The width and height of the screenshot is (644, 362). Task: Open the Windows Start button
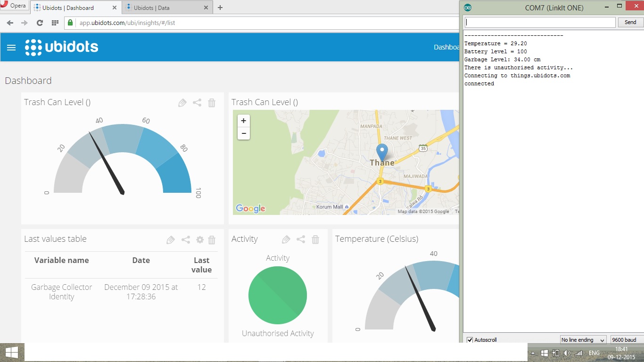12,353
